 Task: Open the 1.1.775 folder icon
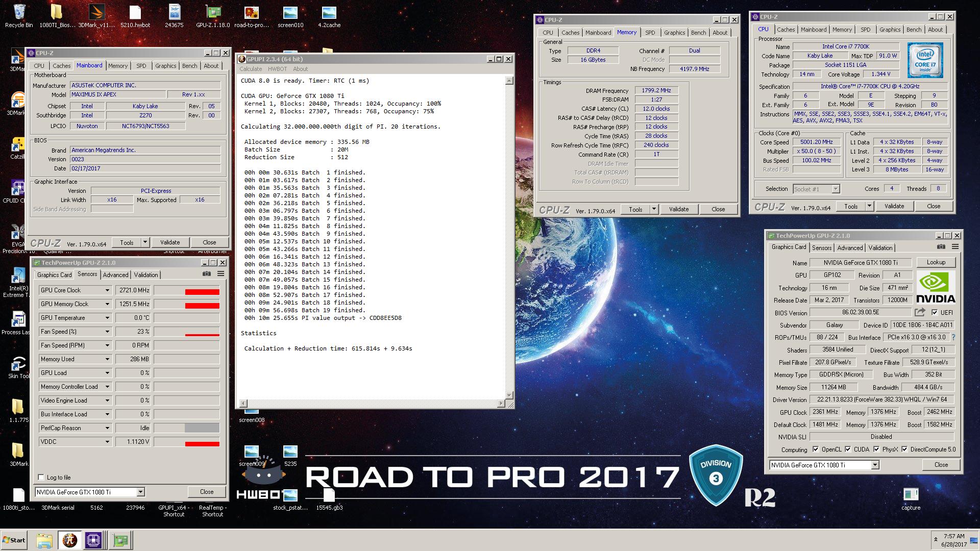pyautogui.click(x=18, y=411)
